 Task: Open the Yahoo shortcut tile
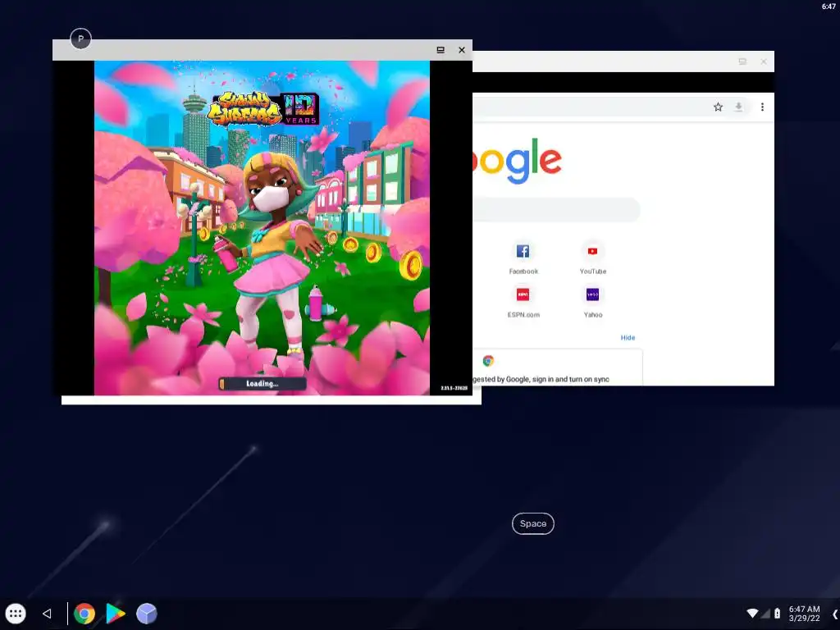point(592,302)
